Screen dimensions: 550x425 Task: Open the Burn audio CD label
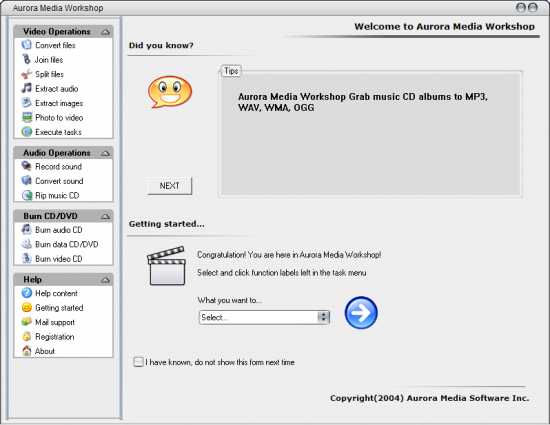pyautogui.click(x=59, y=230)
